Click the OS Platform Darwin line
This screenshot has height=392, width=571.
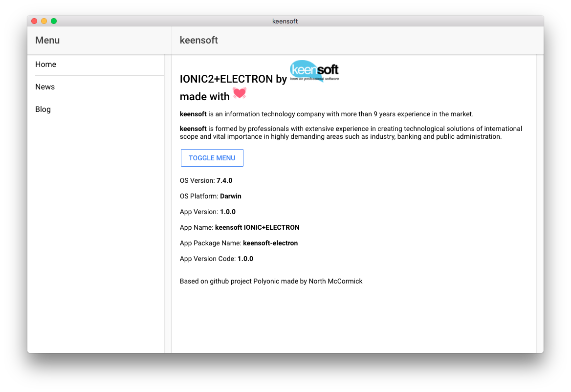(211, 196)
